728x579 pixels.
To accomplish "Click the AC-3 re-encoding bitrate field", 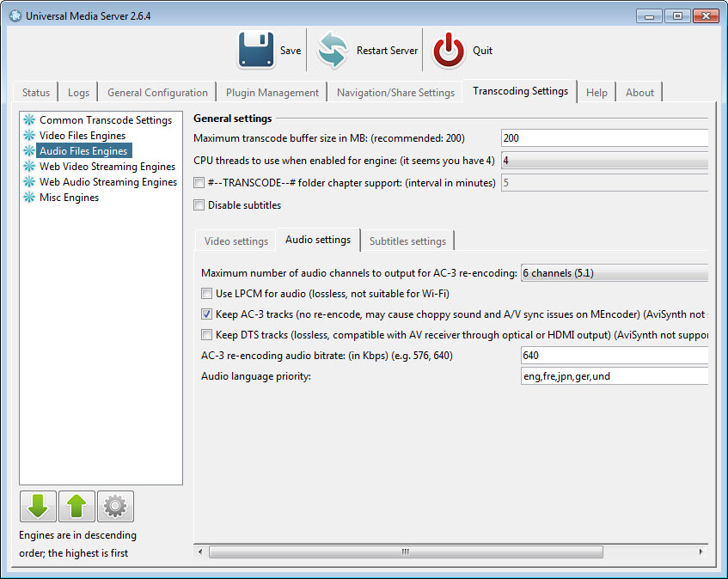I will pos(615,356).
